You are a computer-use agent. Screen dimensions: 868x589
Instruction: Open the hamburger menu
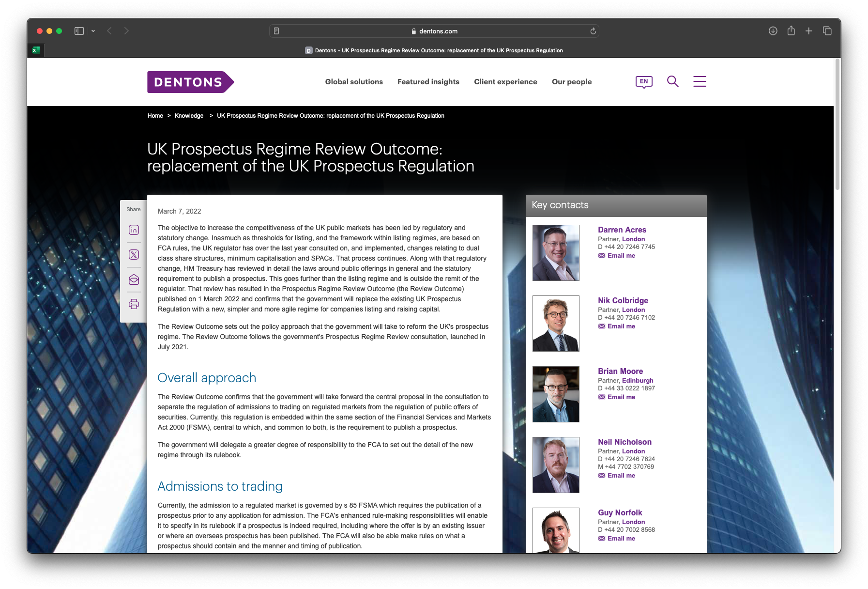(699, 81)
